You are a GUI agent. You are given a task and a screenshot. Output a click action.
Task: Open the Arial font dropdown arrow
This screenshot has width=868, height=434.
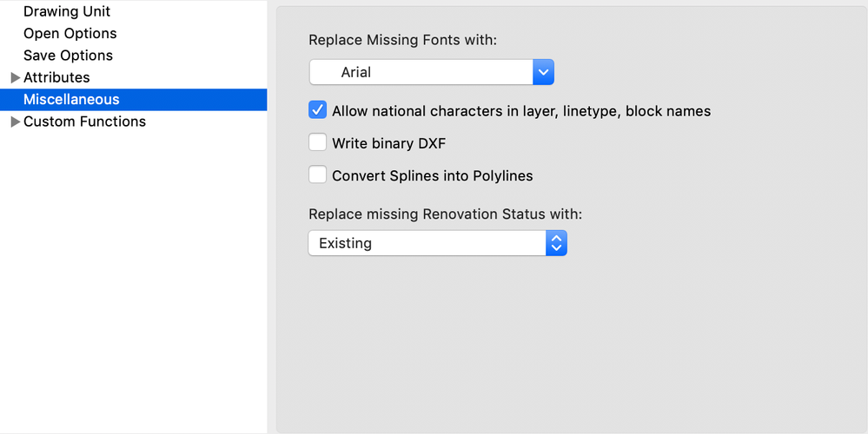pos(543,73)
